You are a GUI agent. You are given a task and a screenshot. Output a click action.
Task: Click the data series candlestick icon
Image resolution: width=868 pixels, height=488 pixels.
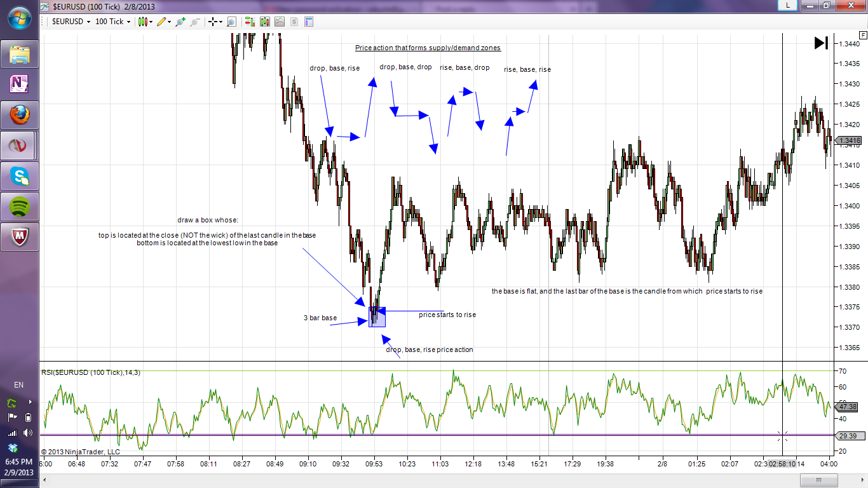264,22
